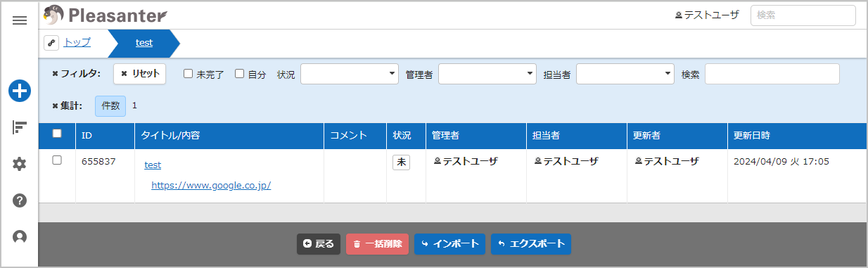This screenshot has width=868, height=268.
Task: Focus the top-right 検索 search box
Action: 803,15
